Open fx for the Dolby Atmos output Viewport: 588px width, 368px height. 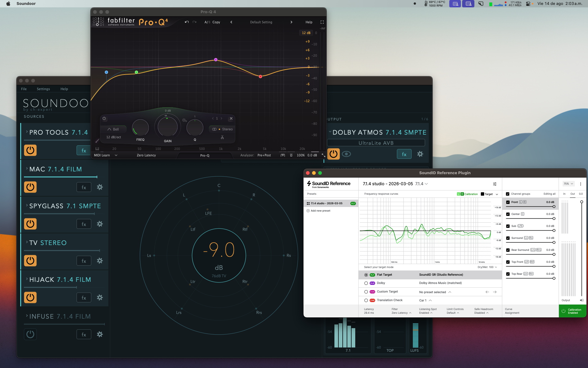pos(404,154)
